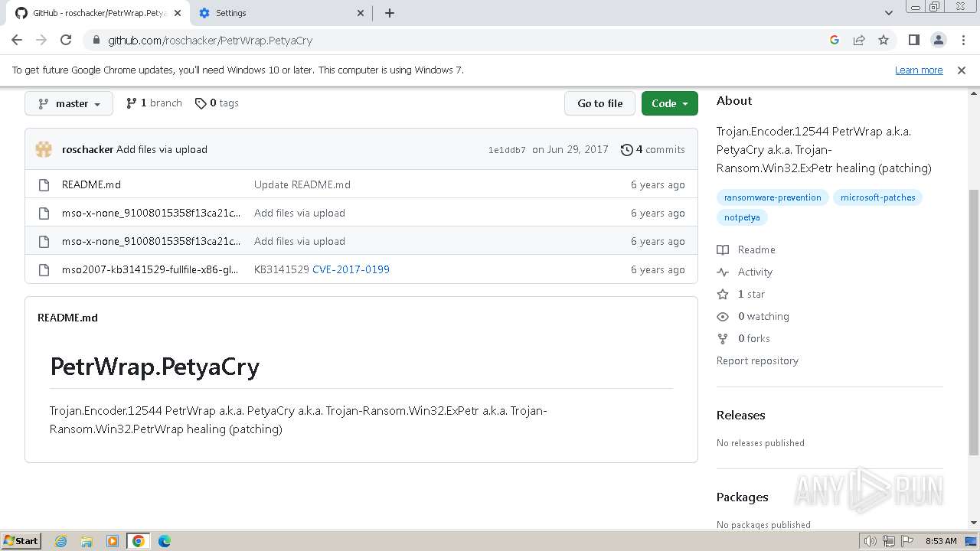View the 4 commits history
The image size is (980, 551).
click(x=653, y=149)
